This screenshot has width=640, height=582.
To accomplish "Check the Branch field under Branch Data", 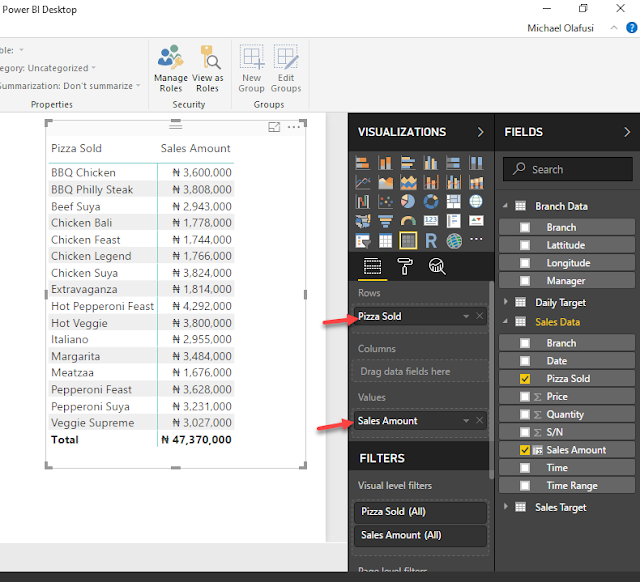I will tap(525, 227).
